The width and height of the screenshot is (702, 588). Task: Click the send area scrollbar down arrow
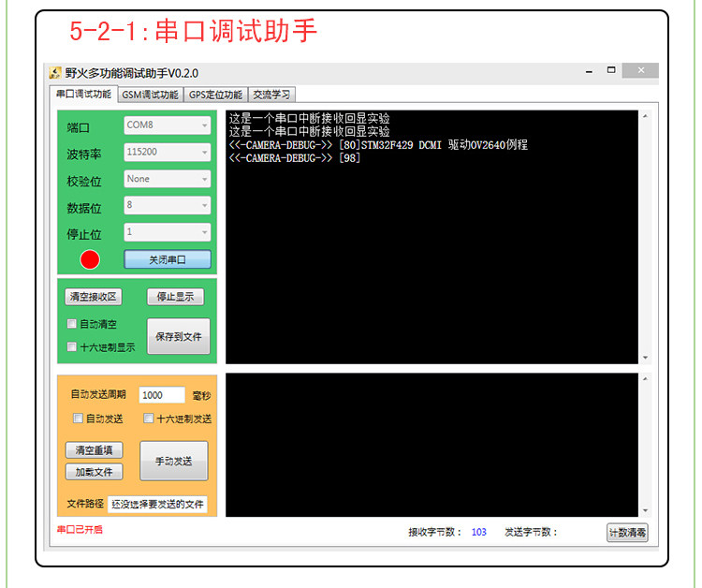(x=645, y=510)
